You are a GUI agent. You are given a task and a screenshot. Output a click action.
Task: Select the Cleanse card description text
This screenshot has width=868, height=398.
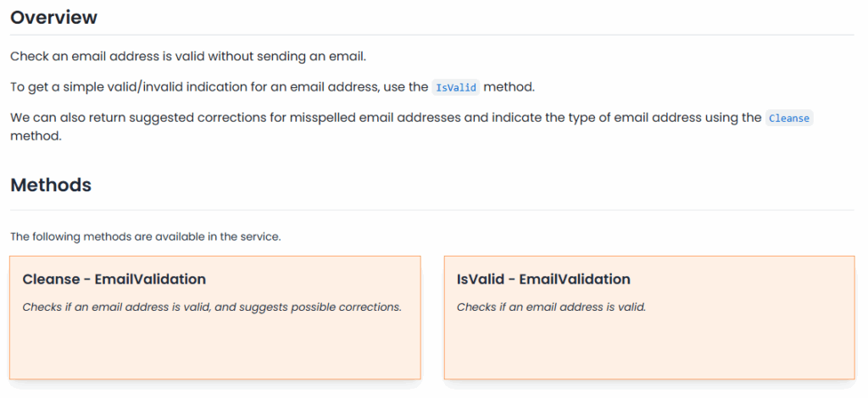pyautogui.click(x=212, y=307)
